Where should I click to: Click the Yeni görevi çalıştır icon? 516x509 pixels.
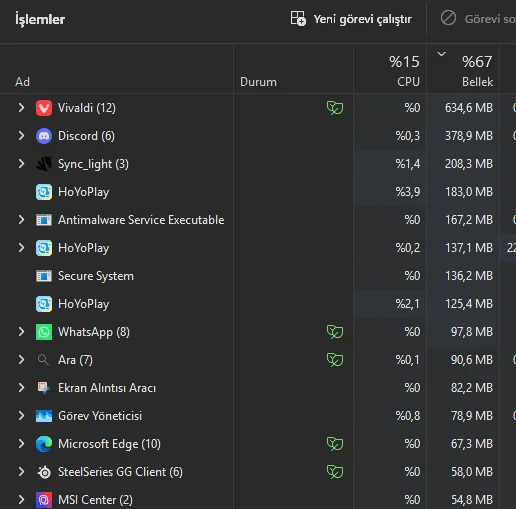tap(298, 18)
